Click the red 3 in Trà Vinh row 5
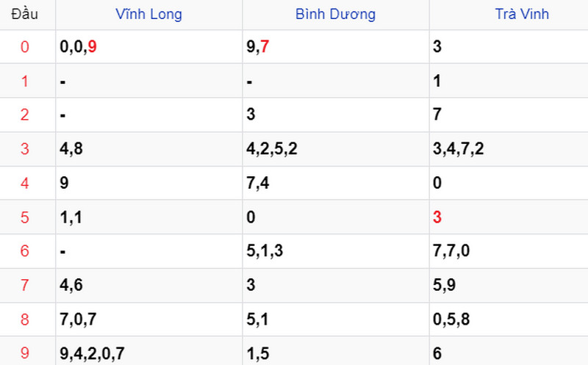 [437, 217]
